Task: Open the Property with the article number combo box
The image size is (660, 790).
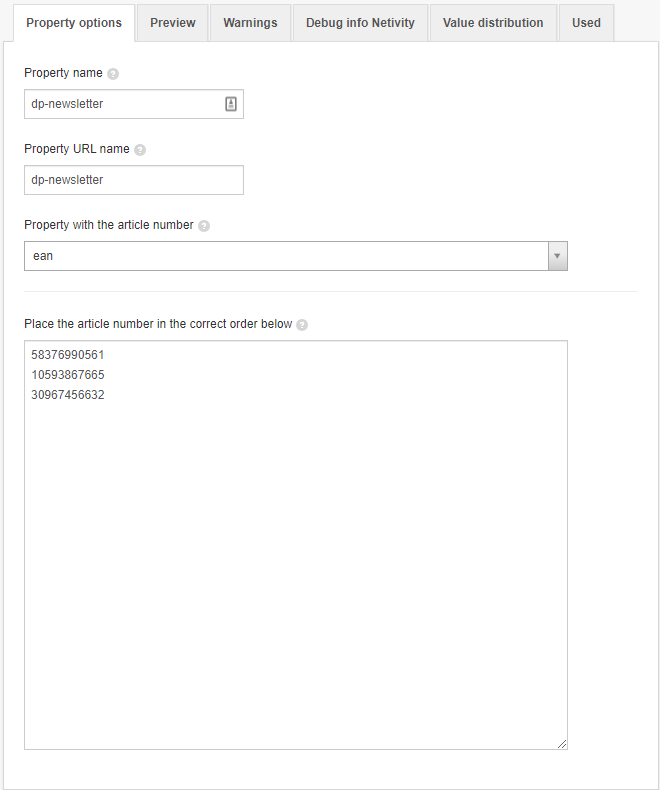Action: pyautogui.click(x=296, y=256)
